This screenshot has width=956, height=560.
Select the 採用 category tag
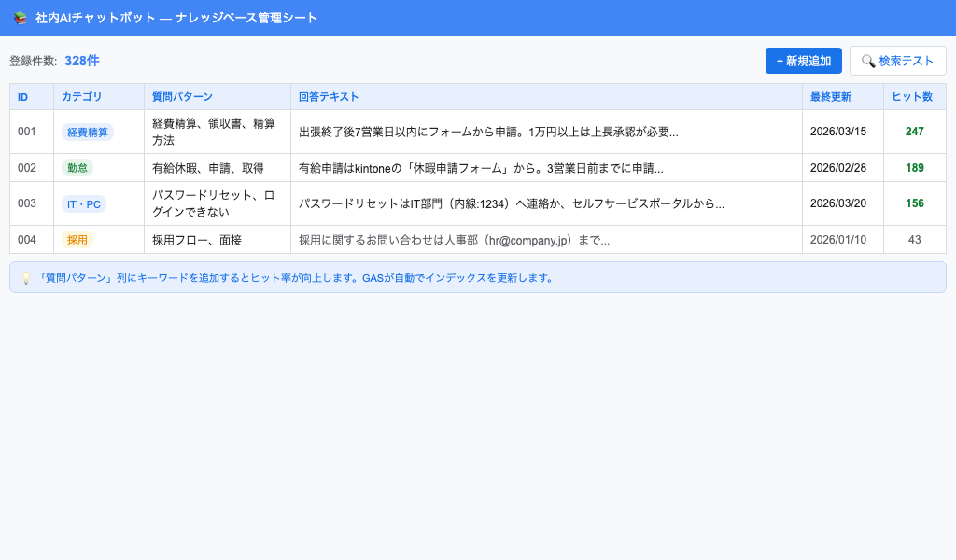coord(77,240)
